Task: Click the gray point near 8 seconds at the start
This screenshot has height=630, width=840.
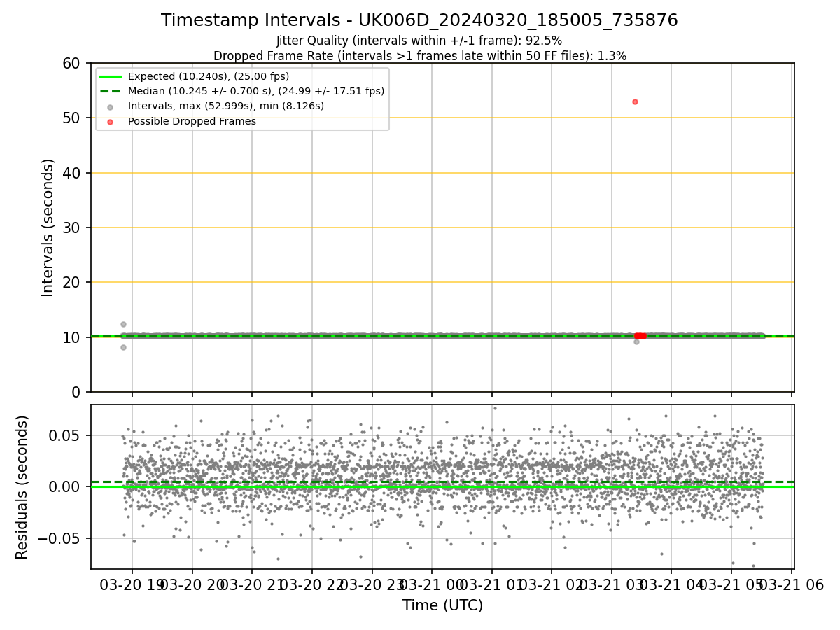Action: [123, 347]
